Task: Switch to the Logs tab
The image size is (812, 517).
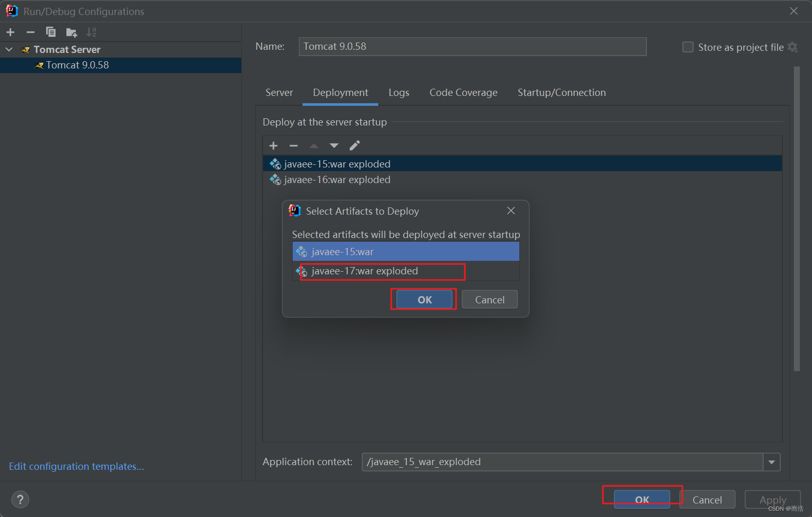Action: pyautogui.click(x=398, y=92)
